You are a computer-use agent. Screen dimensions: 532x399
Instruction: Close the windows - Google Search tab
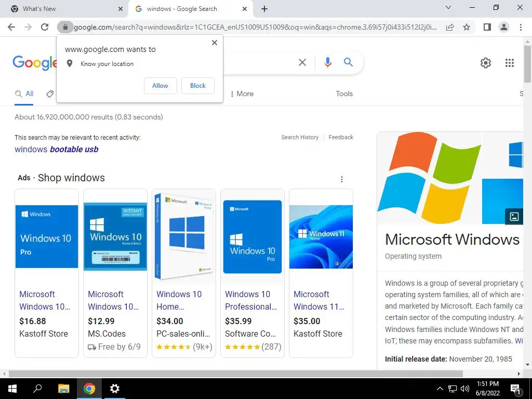[x=245, y=9]
